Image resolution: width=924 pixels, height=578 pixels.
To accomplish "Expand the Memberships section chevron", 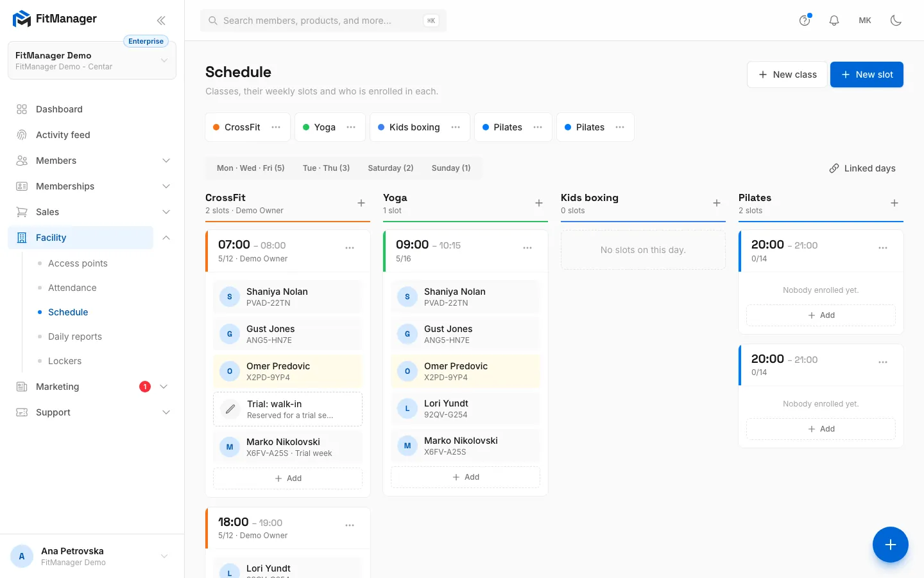I will click(166, 186).
